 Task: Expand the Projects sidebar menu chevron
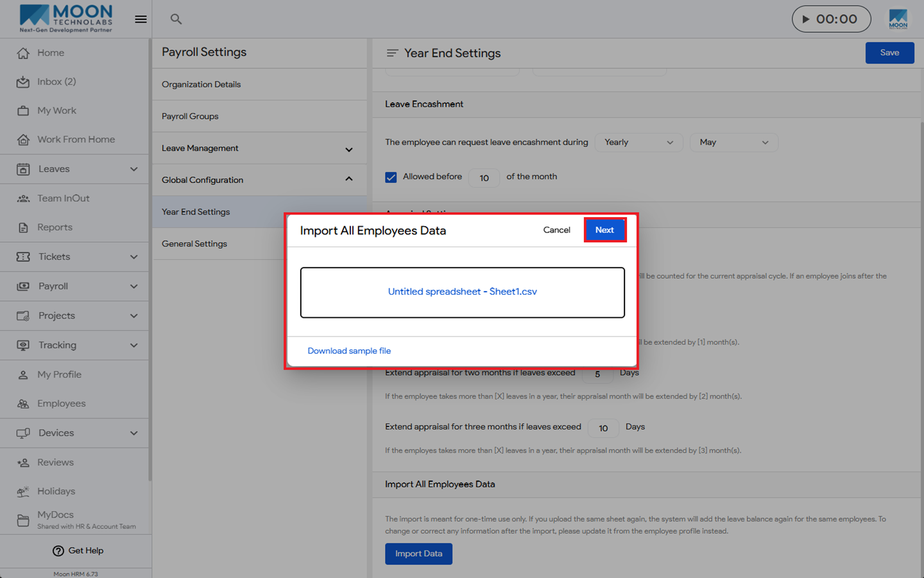tap(133, 316)
